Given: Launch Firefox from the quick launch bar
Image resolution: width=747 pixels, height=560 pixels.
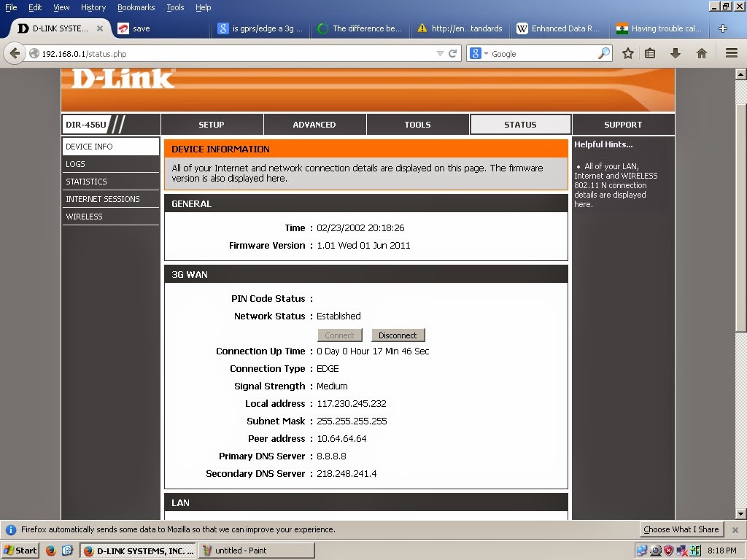Looking at the screenshot, I should click(50, 551).
